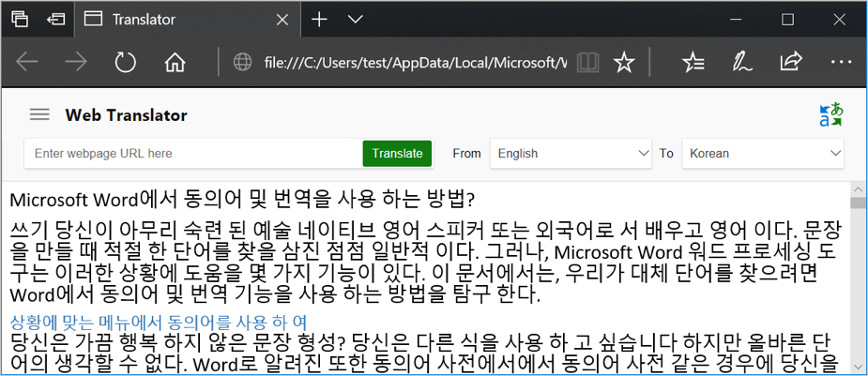868x376 pixels.
Task: Close the Translator tab
Action: 282,20
